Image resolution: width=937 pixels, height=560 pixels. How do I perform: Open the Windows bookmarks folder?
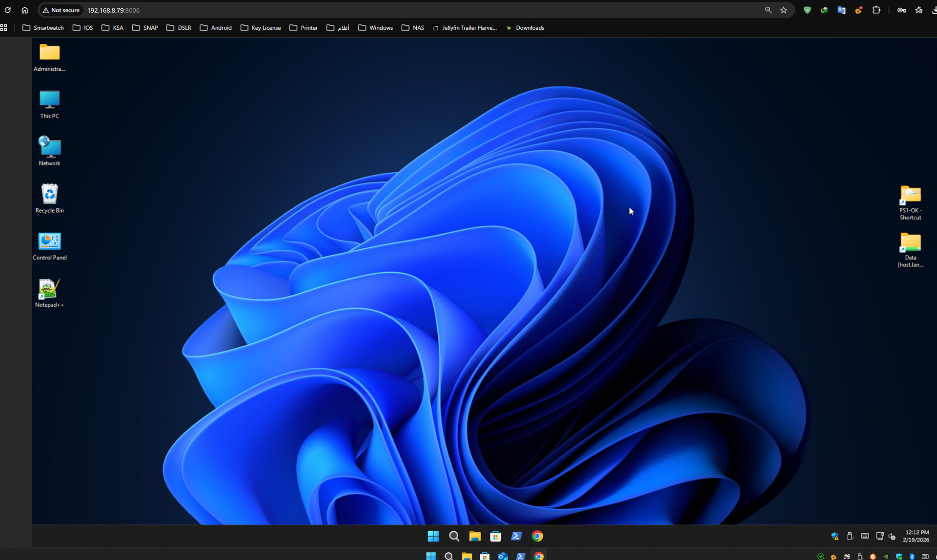click(x=375, y=28)
